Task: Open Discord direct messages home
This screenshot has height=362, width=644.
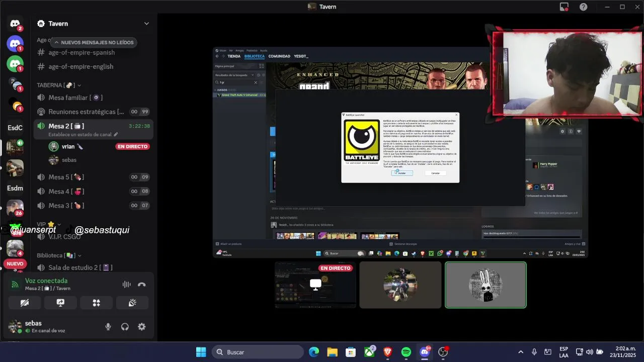Action: point(15,24)
